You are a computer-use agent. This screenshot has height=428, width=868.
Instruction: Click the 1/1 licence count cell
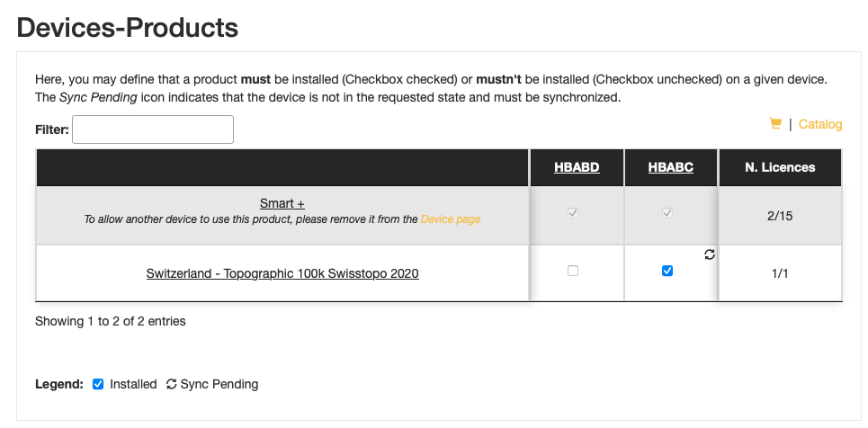(780, 273)
